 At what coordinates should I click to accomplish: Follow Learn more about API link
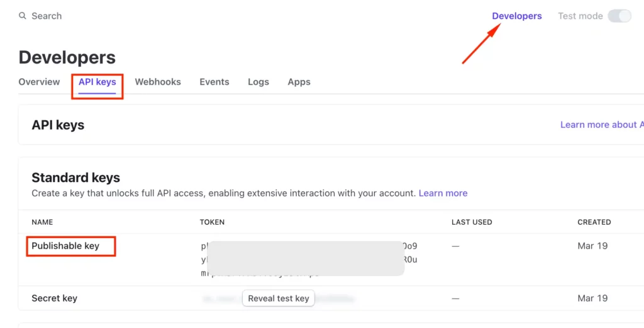pos(602,125)
